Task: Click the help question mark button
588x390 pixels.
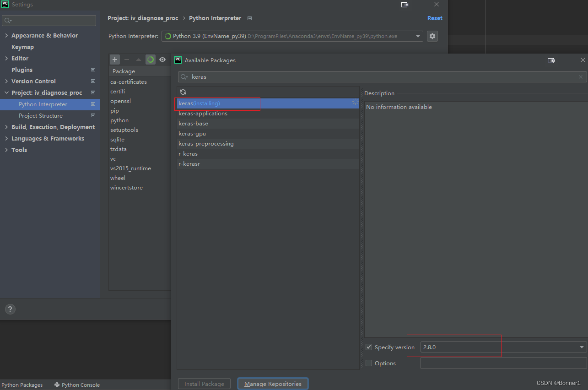Action: pyautogui.click(x=10, y=309)
